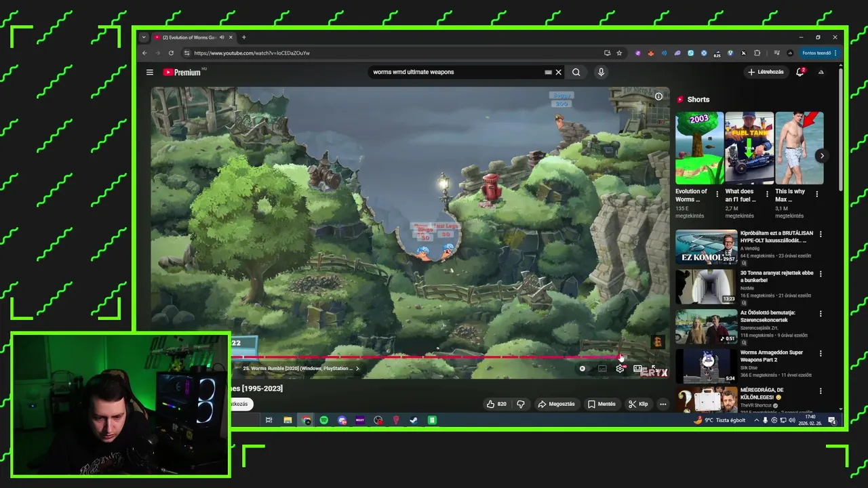Screen dimensions: 868x488
Task: Show video info card icon
Action: tap(658, 96)
